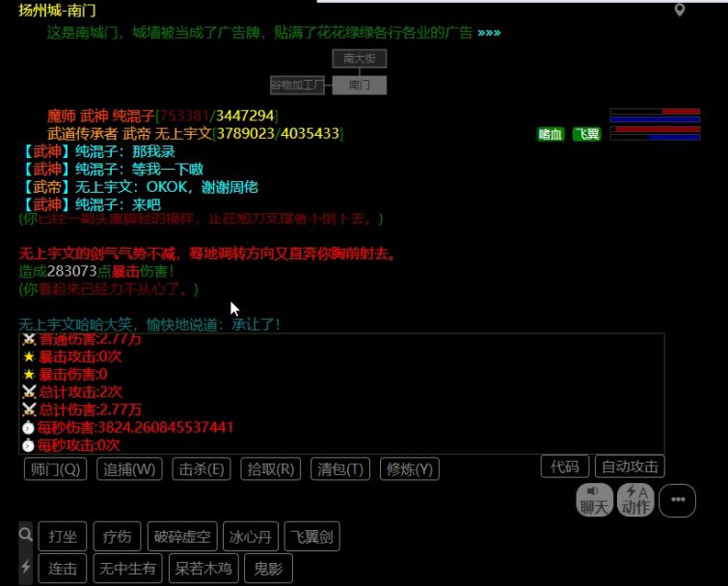Click the 飞翼 status buff badge
The image size is (728, 586).
586,134
